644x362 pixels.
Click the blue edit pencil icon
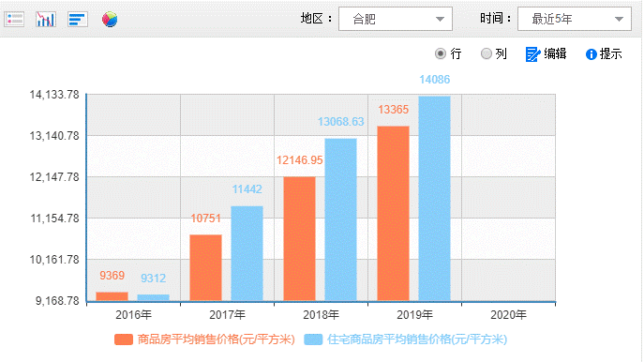pos(532,53)
